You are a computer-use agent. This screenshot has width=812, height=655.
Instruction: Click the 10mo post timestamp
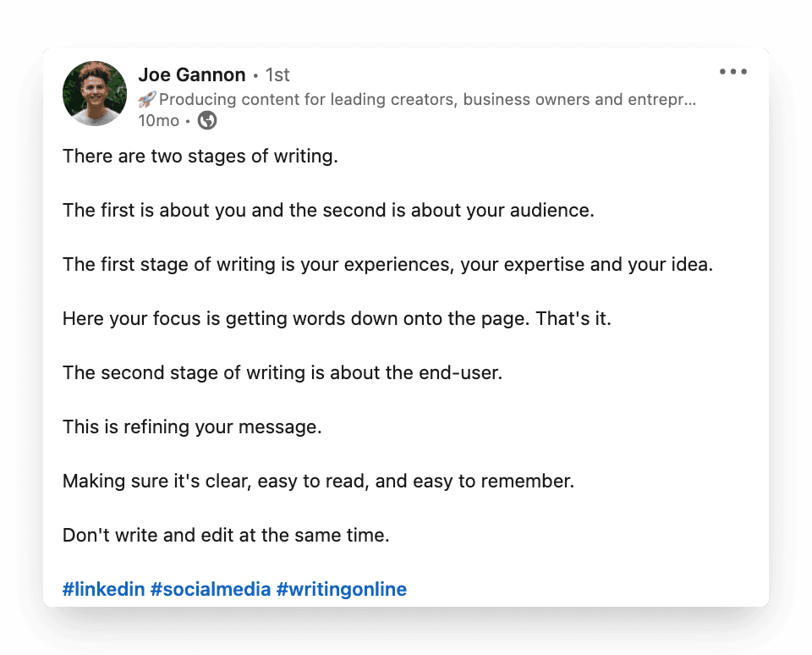click(x=158, y=121)
